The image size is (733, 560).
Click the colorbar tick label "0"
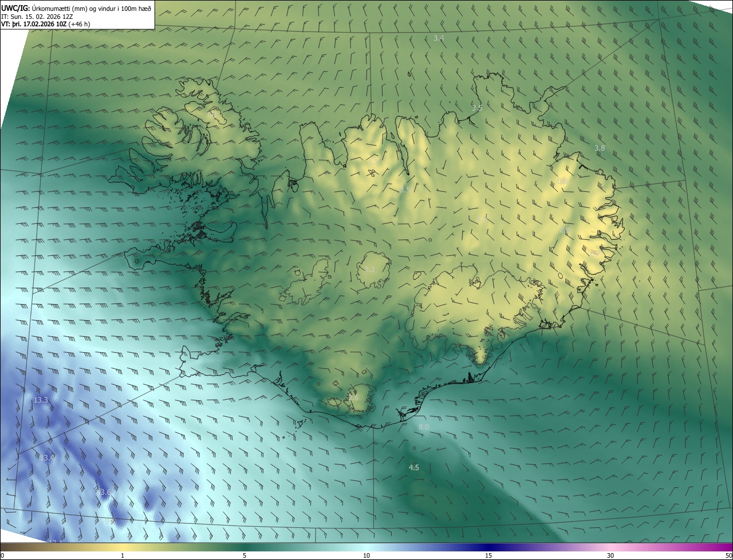click(x=2, y=555)
